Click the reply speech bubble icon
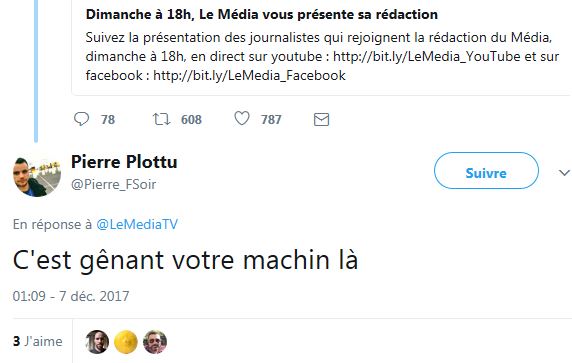This screenshot has width=572, height=363. click(x=81, y=119)
